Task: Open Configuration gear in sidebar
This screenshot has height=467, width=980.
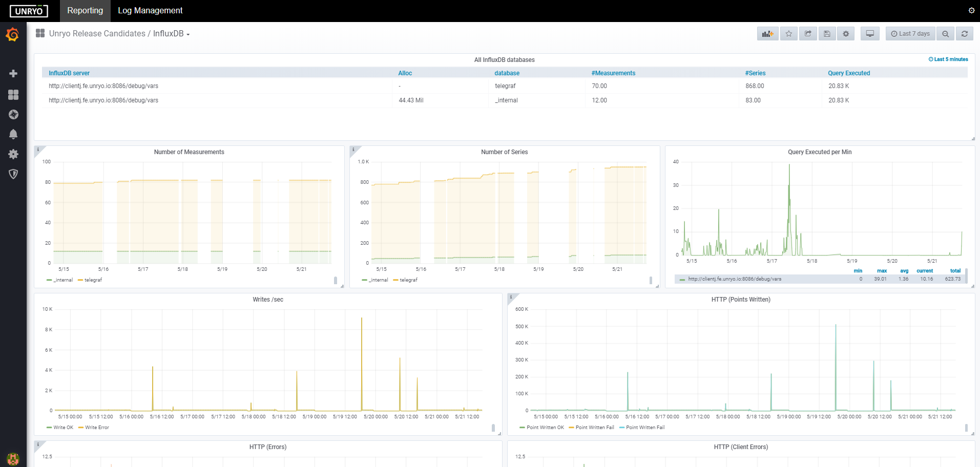Action: click(13, 154)
